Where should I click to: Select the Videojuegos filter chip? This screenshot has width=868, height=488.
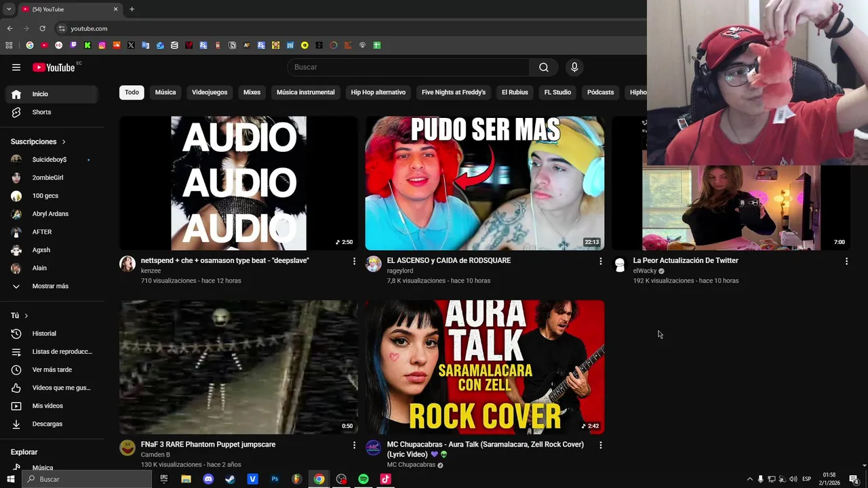coord(210,92)
